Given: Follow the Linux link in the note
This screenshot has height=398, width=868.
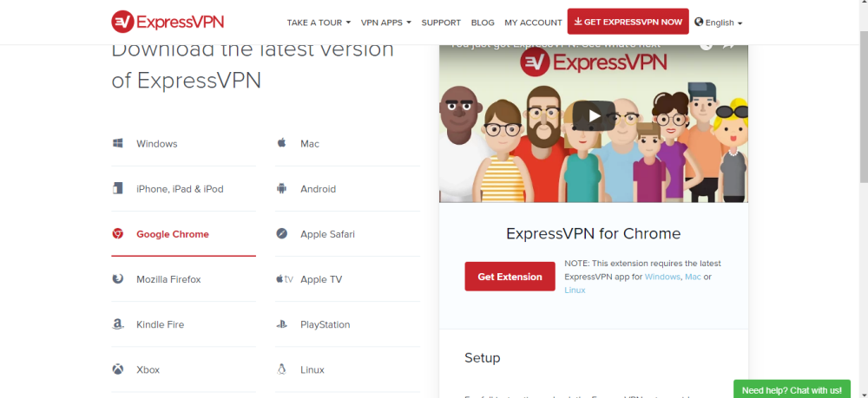Looking at the screenshot, I should point(575,290).
